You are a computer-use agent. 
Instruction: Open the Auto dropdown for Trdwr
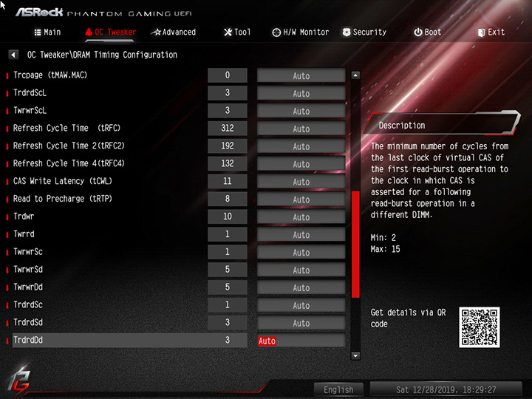click(x=301, y=216)
